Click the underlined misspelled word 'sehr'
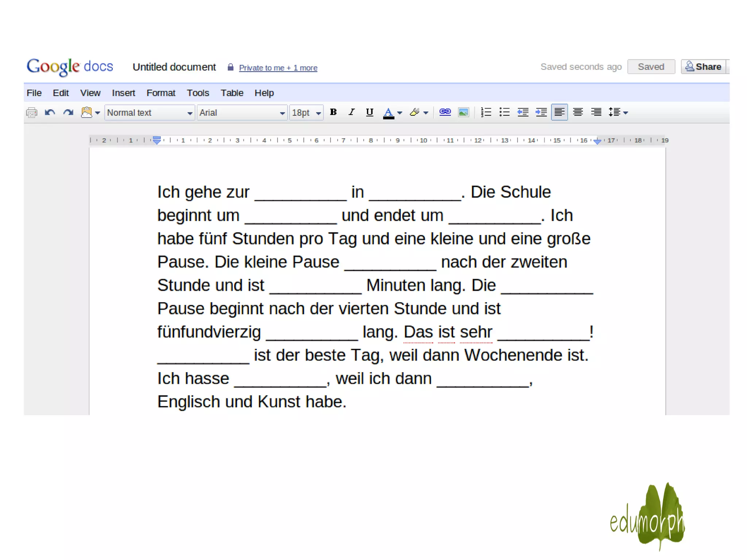 pos(476,332)
